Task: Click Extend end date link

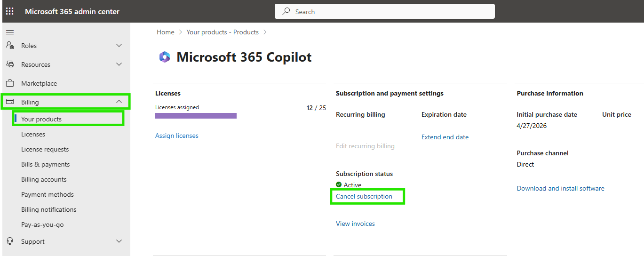Action: tap(445, 137)
